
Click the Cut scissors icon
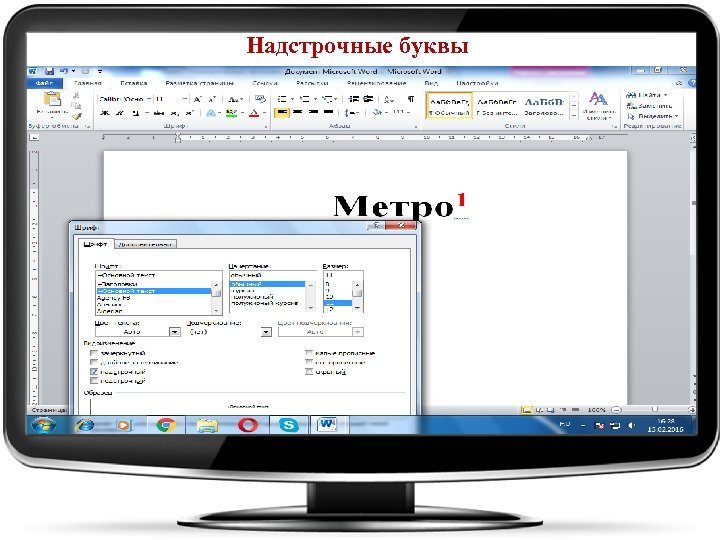click(x=76, y=96)
